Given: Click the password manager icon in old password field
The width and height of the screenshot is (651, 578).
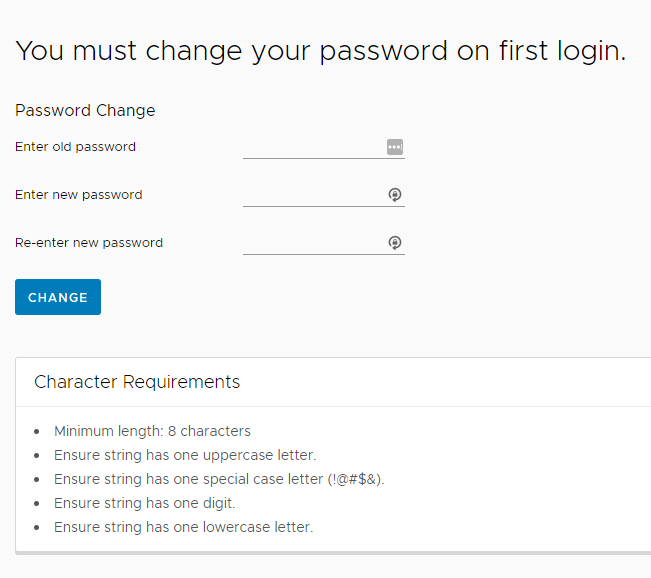Looking at the screenshot, I should point(395,147).
